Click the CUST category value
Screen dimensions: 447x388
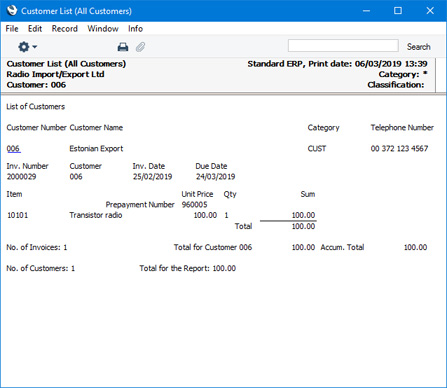click(x=317, y=149)
